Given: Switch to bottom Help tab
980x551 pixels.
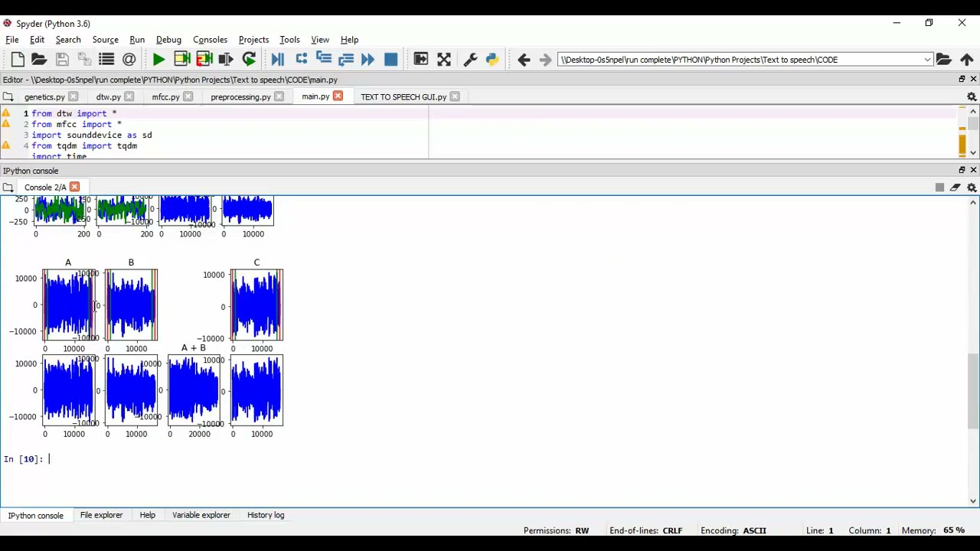Looking at the screenshot, I should click(x=147, y=515).
